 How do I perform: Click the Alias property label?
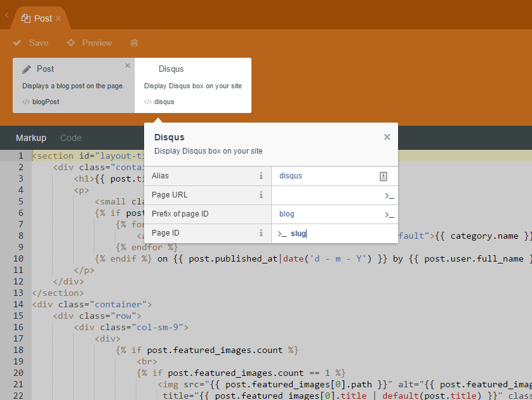pyautogui.click(x=160, y=176)
